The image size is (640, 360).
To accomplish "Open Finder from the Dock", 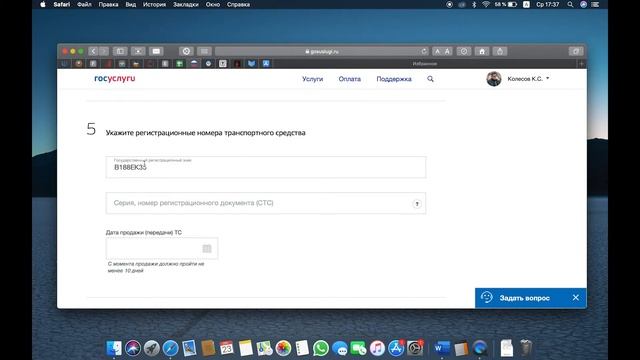I will pyautogui.click(x=114, y=348).
